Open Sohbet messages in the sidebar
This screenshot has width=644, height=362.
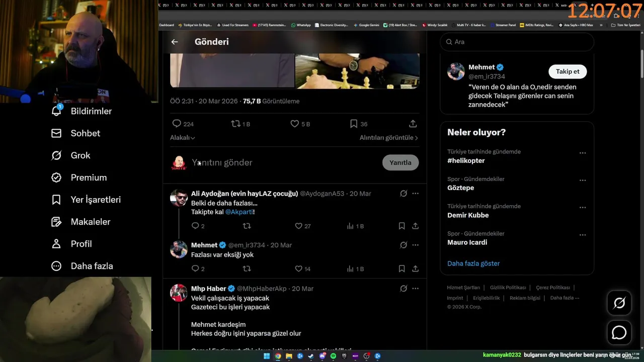point(75,133)
